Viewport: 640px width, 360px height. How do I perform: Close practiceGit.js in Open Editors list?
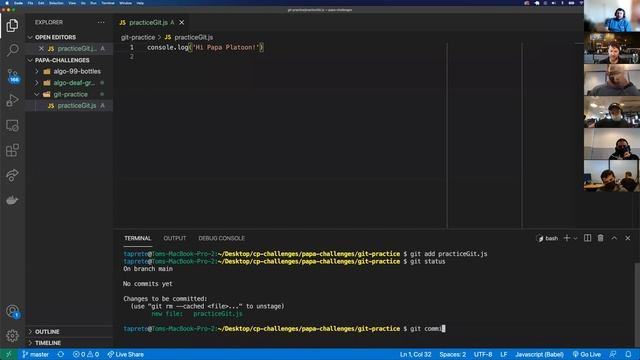click(x=41, y=49)
